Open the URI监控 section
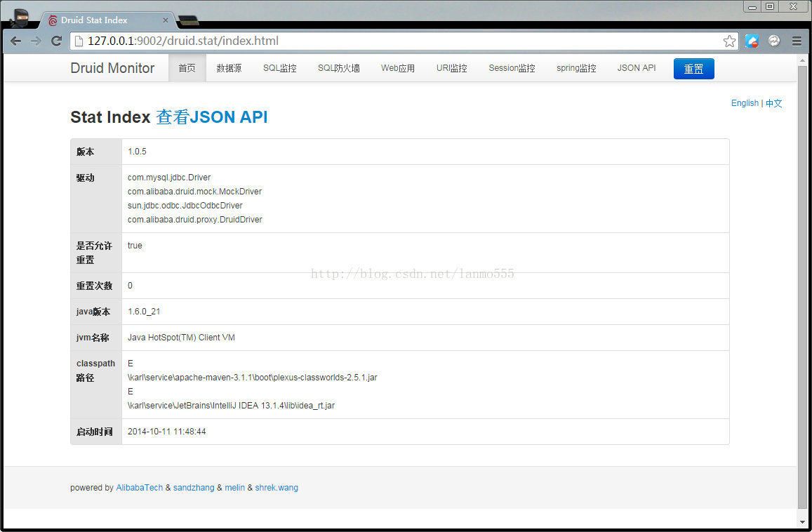 (451, 68)
